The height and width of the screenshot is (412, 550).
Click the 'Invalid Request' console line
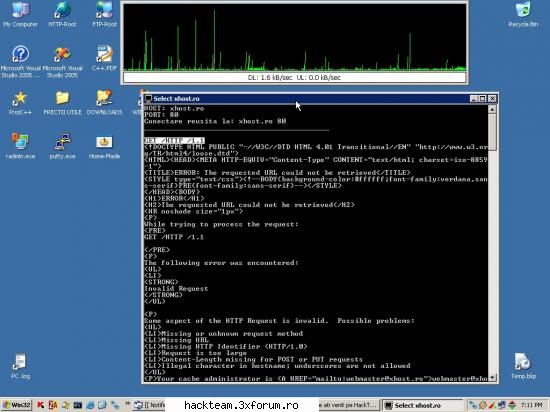[x=176, y=289]
